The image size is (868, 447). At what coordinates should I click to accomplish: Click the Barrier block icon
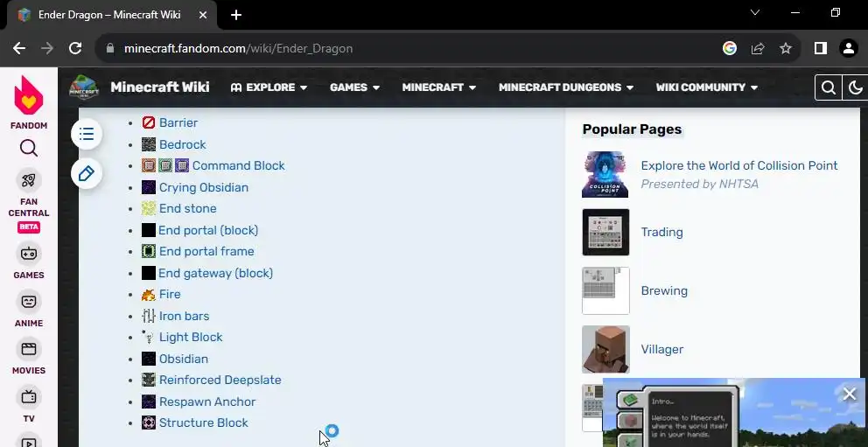[x=149, y=122]
